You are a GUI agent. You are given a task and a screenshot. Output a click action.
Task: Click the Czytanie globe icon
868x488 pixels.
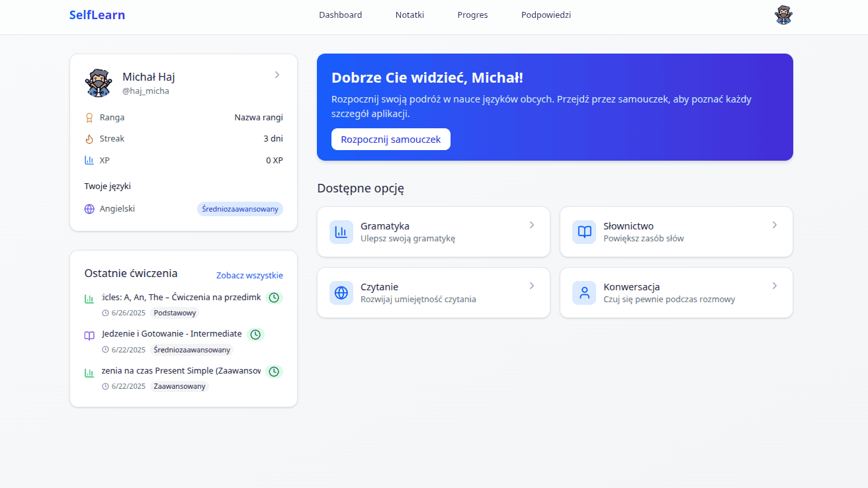[x=341, y=292]
